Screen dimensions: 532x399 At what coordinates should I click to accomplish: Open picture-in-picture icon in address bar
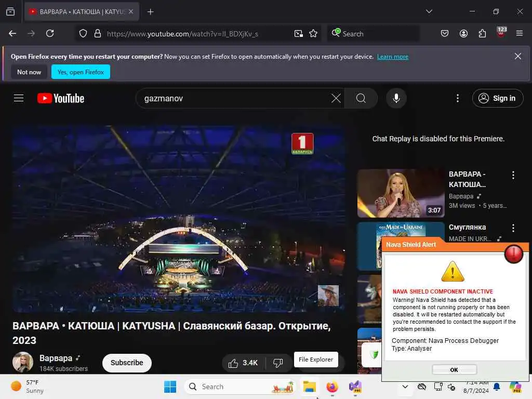point(299,34)
